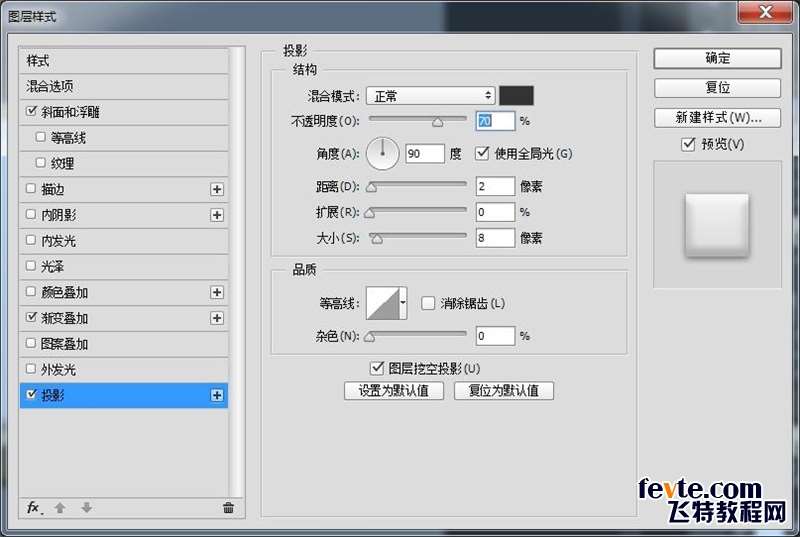Add another 内阴影 effect with plus icon

pos(217,215)
